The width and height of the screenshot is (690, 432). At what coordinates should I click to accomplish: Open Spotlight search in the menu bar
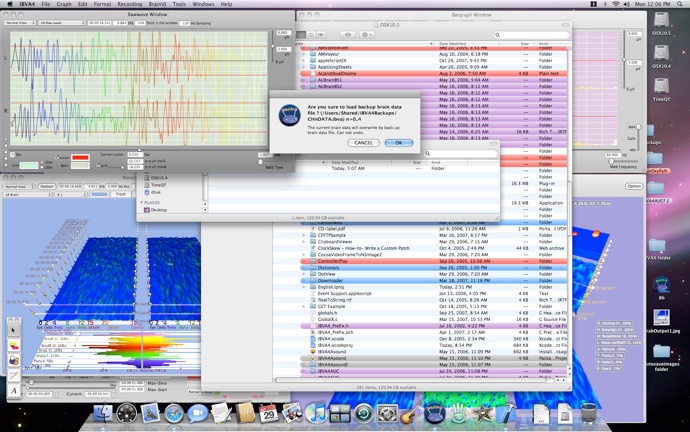click(x=681, y=4)
